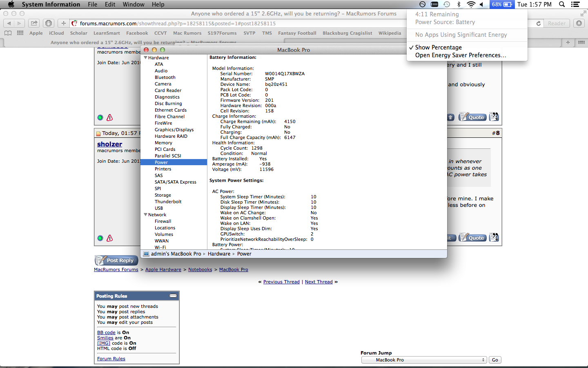Open Notification Center list icon
Screen dimensions: 588x368
[575, 4]
